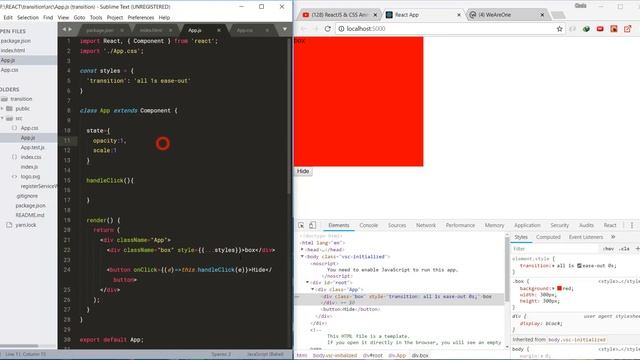Open the easing editor swatch before ease-out

[x=579, y=266]
